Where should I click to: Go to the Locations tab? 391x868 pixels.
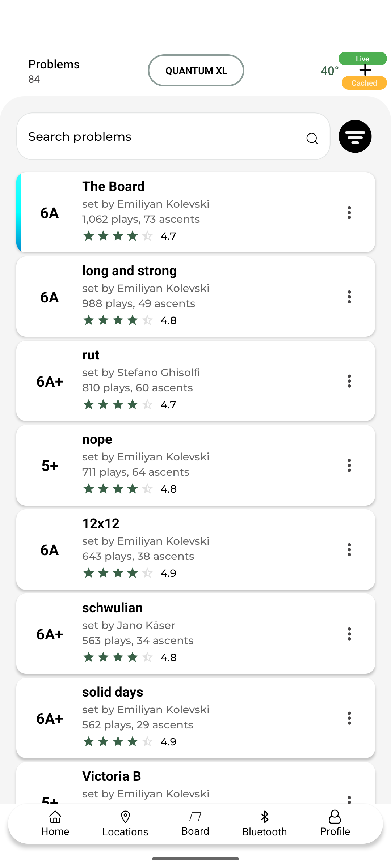125,823
